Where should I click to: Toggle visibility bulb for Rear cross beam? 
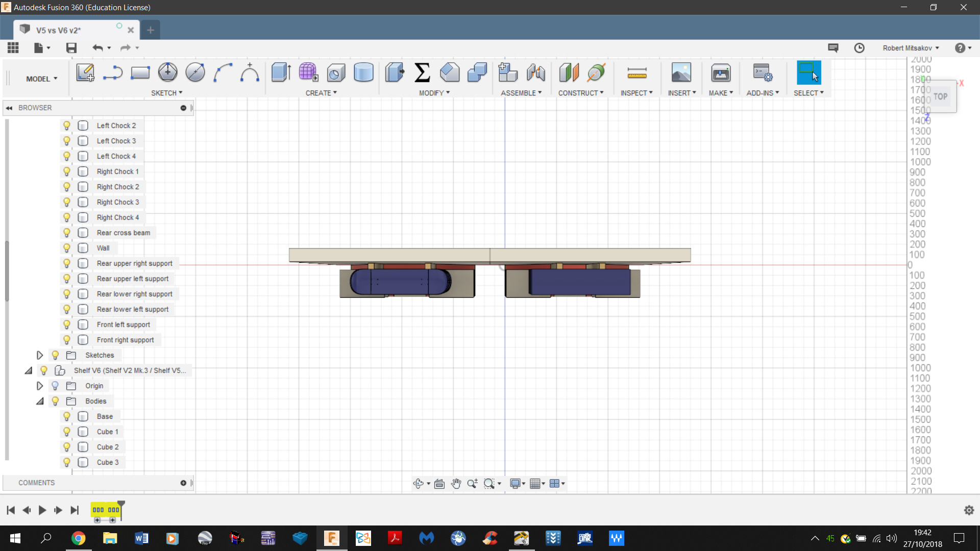tap(66, 233)
